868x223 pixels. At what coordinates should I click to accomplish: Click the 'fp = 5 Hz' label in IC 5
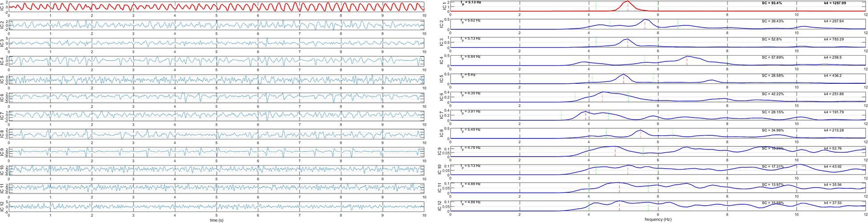[468, 75]
